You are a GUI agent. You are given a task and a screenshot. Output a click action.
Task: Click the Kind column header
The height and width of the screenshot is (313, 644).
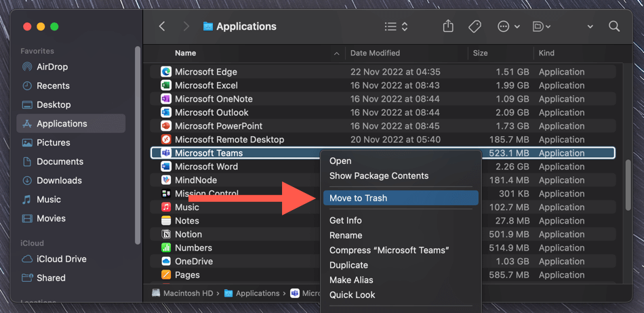(x=546, y=53)
